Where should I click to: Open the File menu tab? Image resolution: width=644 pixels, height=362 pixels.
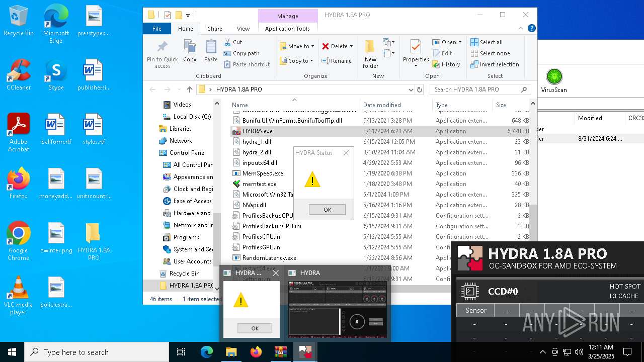157,29
